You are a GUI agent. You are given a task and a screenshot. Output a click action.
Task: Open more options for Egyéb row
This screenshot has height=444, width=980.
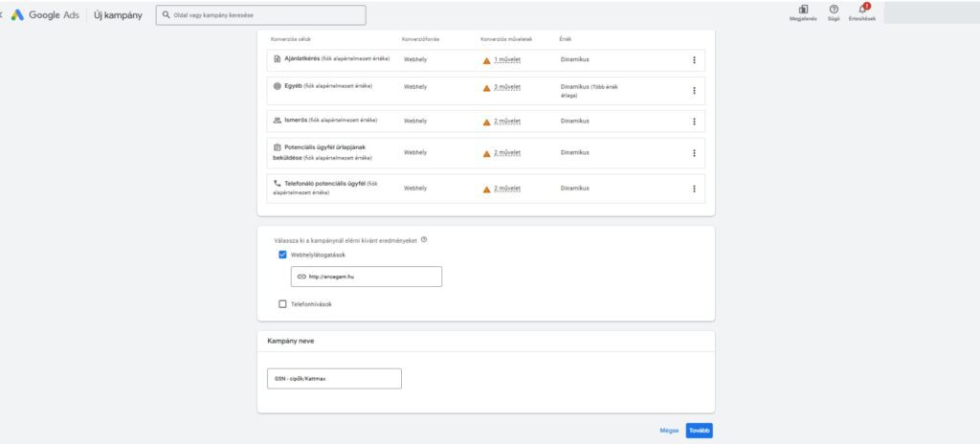[694, 91]
